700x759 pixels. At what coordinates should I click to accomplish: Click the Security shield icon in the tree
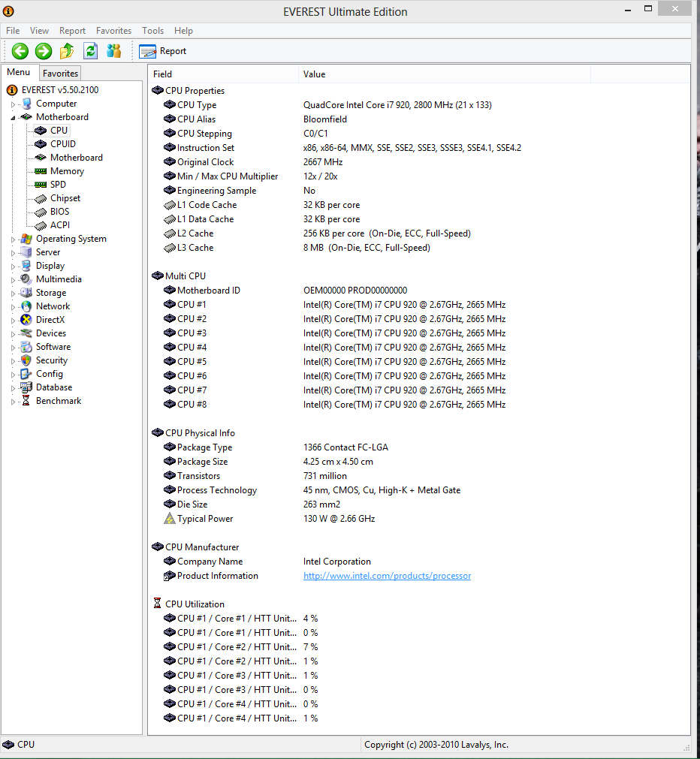click(26, 360)
